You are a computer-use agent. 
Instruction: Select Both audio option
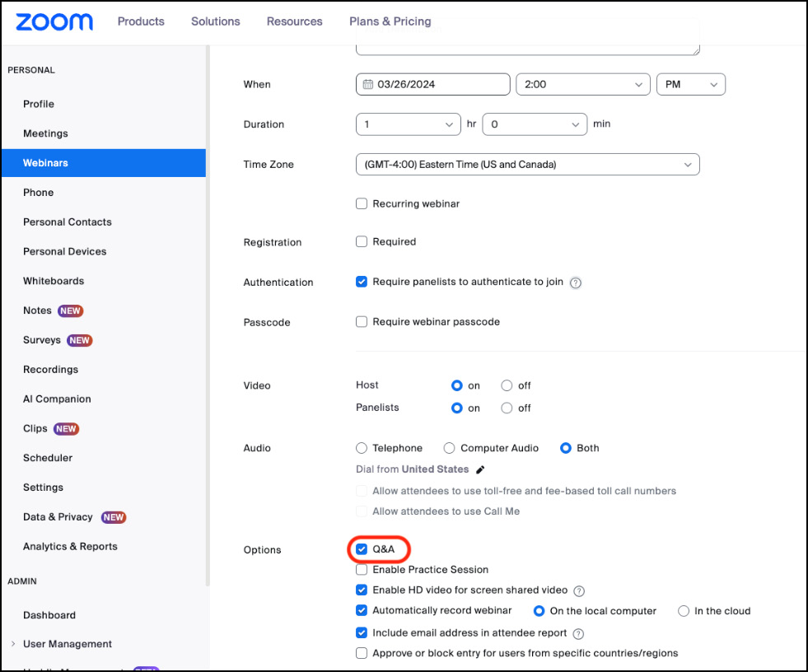[x=566, y=448]
